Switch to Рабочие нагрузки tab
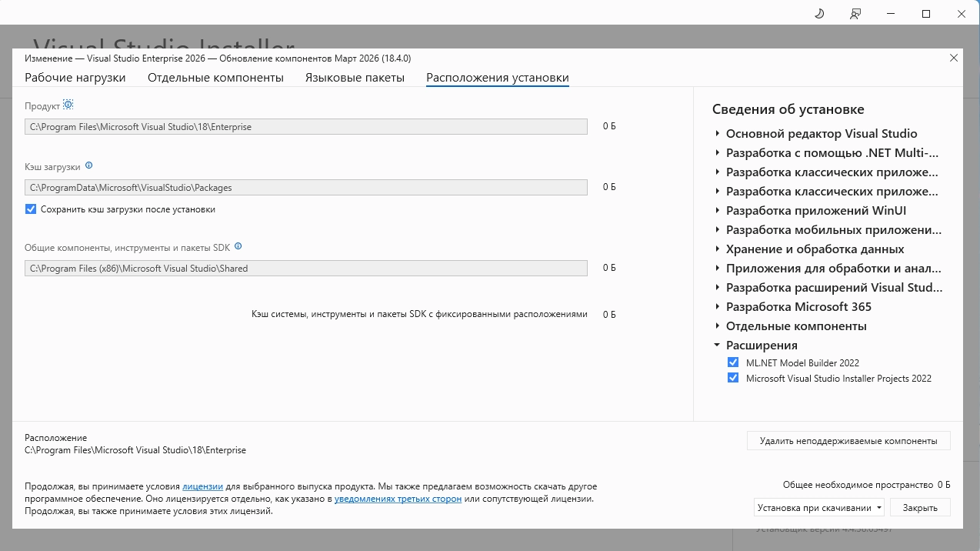 [75, 78]
